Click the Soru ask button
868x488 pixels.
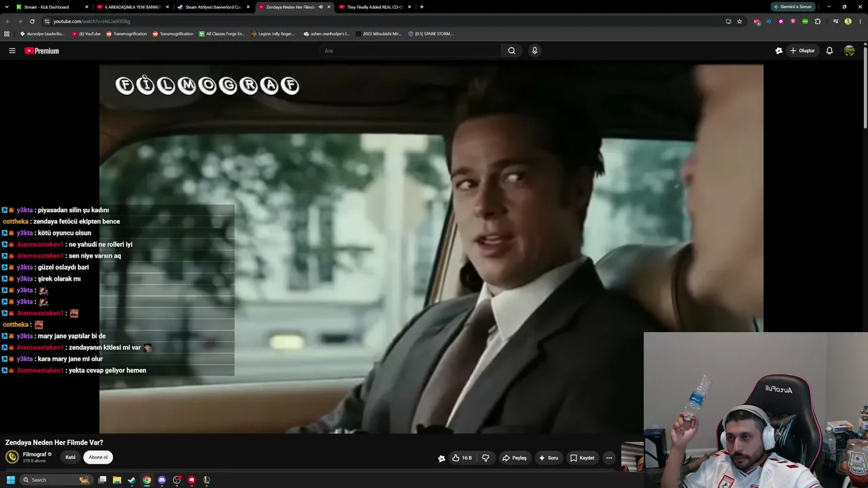pos(549,458)
